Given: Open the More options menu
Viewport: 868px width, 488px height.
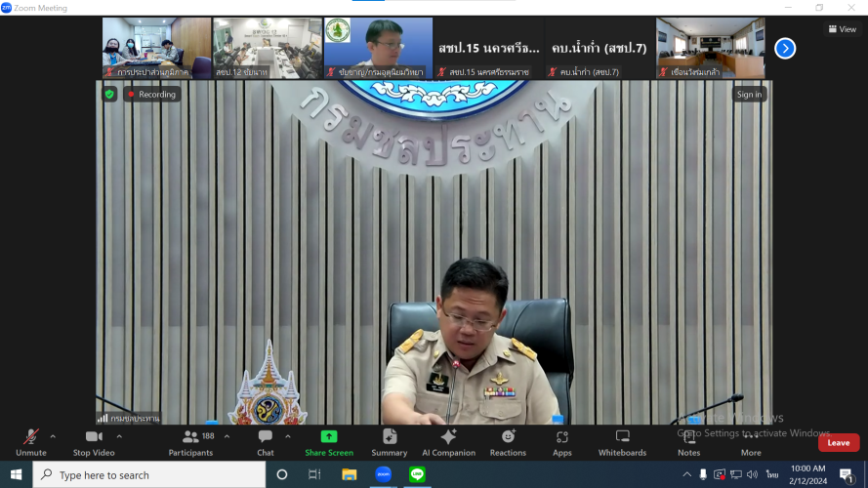Looking at the screenshot, I should coord(750,442).
